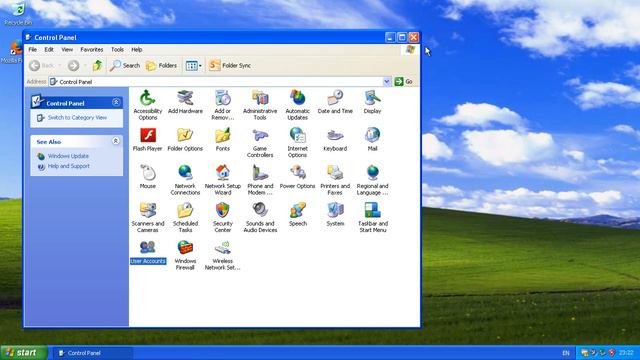Open the Display applet
This screenshot has width=640, height=360.
372,102
